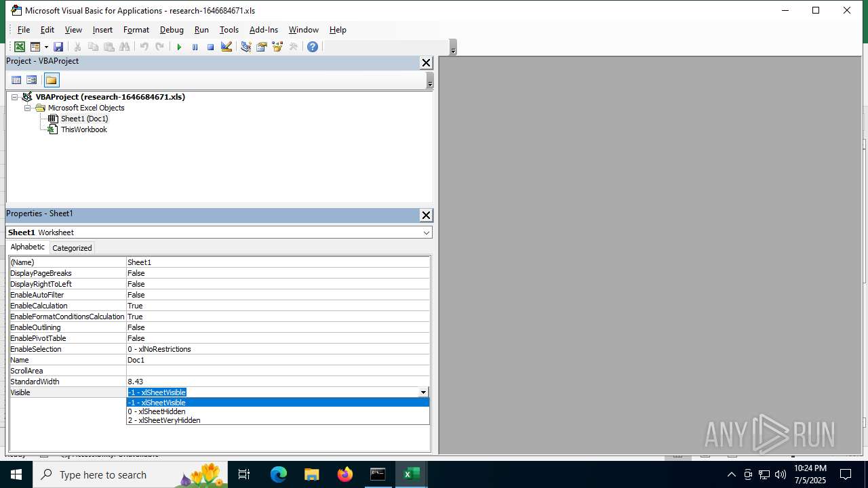
Task: Open the Debug menu
Action: click(x=172, y=30)
